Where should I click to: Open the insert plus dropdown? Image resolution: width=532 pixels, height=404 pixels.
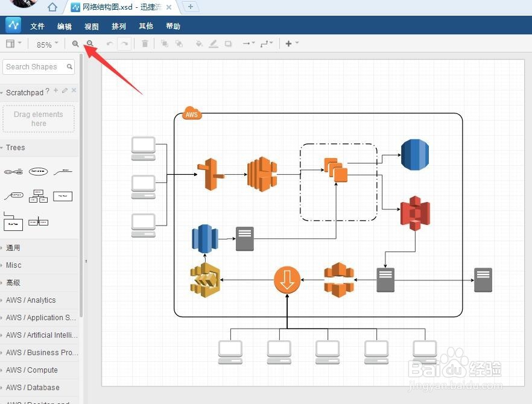[x=292, y=43]
